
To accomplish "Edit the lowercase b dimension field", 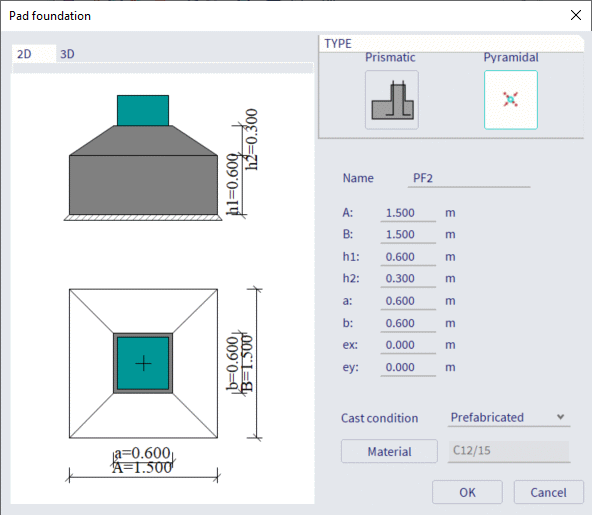I will pos(408,323).
